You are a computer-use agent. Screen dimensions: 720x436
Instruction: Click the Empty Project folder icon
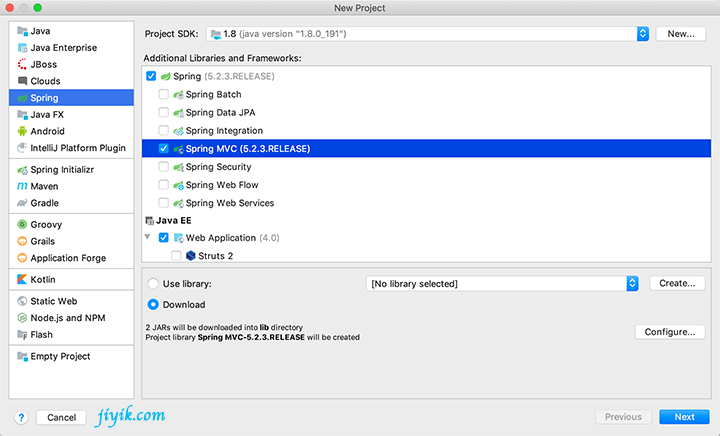pos(22,356)
